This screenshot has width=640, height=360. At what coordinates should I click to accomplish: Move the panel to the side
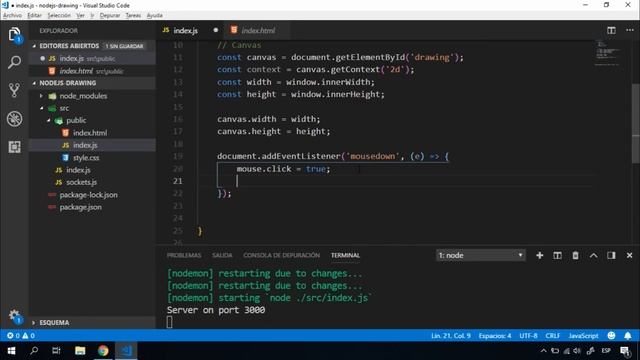click(x=611, y=255)
